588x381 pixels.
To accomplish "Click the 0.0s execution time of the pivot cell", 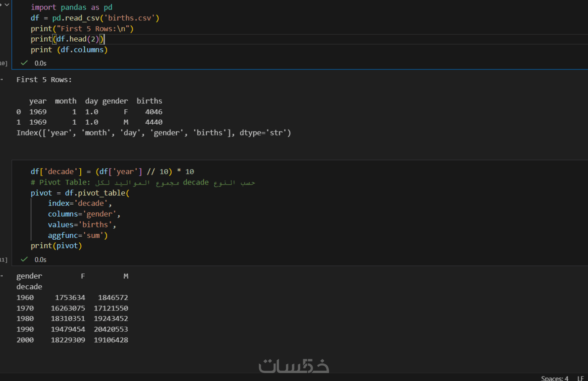I will (x=41, y=260).
